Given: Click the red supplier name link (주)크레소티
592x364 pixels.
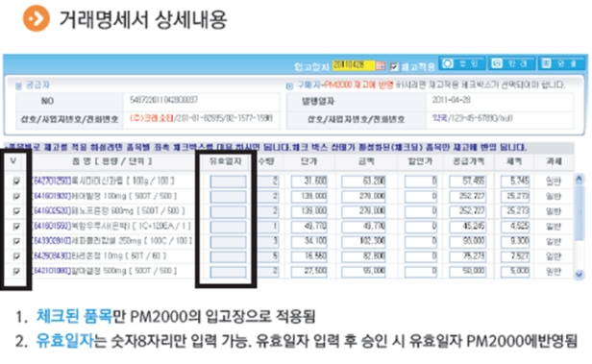Looking at the screenshot, I should [152, 118].
